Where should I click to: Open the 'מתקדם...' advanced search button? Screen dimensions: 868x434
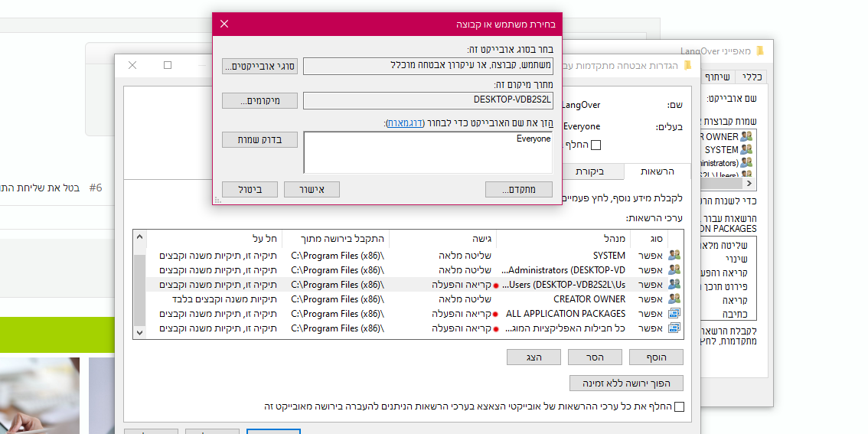coord(519,189)
